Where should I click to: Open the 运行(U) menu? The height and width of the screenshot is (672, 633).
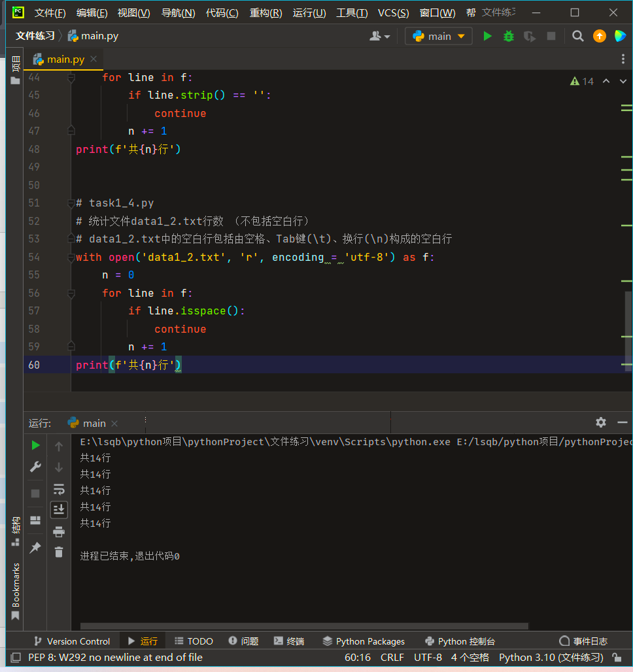[309, 13]
